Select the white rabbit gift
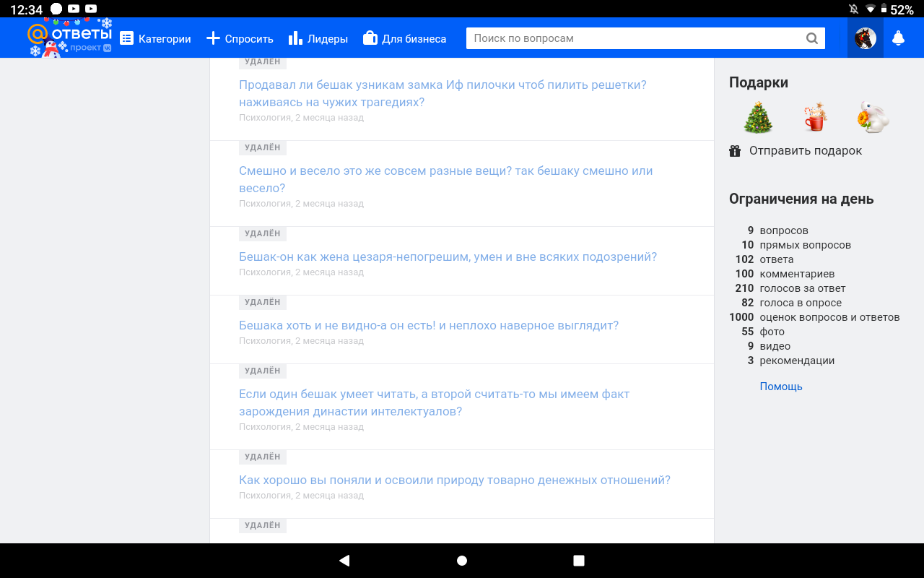The image size is (924, 578). pos(873,117)
